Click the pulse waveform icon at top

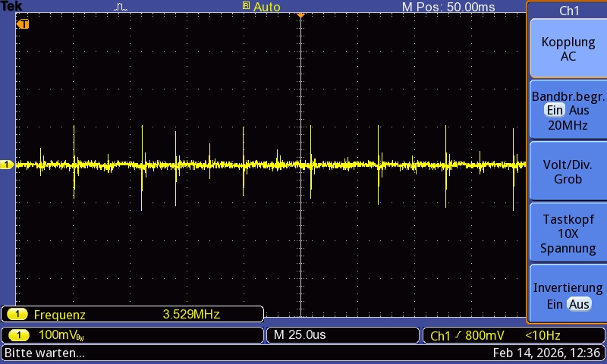121,7
